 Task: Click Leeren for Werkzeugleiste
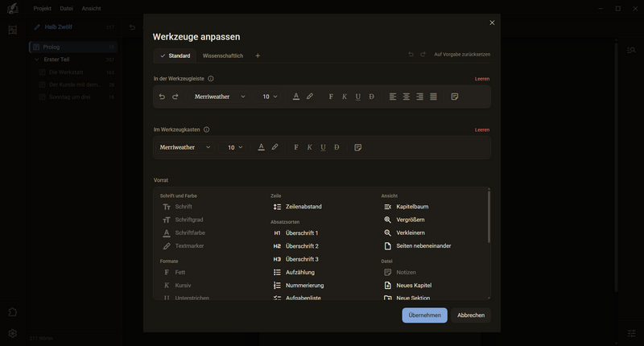482,79
